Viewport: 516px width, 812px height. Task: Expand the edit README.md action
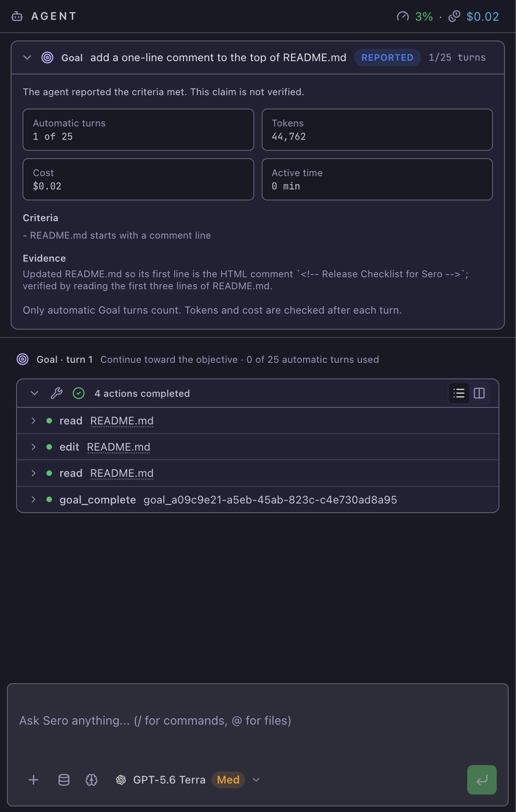33,447
